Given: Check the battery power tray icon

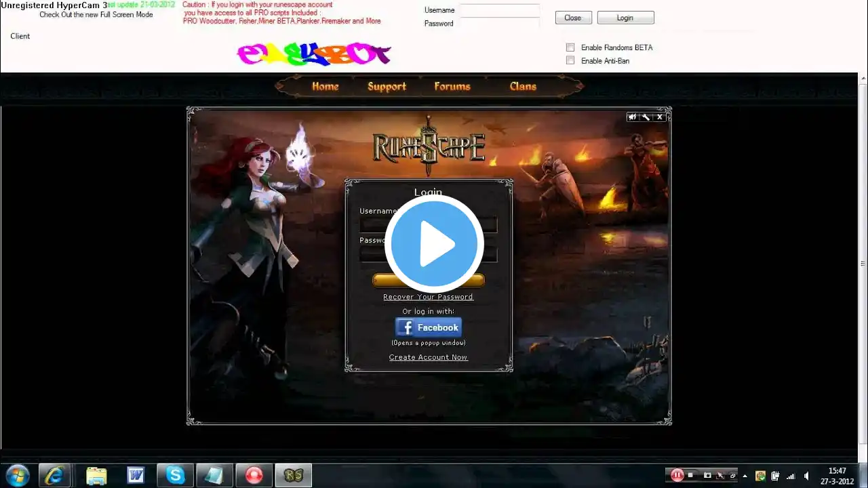Looking at the screenshot, I should [x=776, y=475].
